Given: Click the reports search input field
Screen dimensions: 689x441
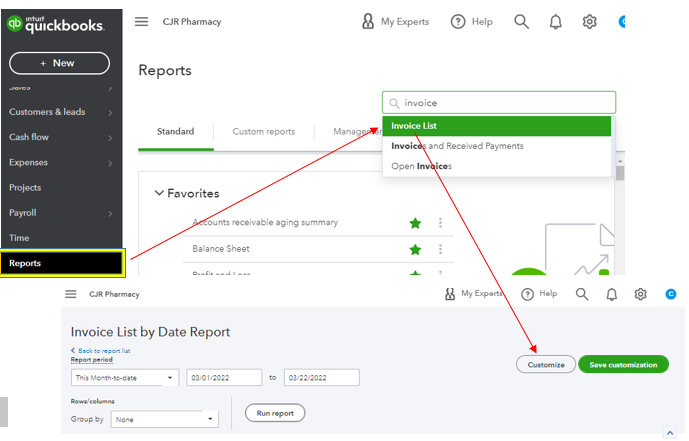Looking at the screenshot, I should click(499, 103).
